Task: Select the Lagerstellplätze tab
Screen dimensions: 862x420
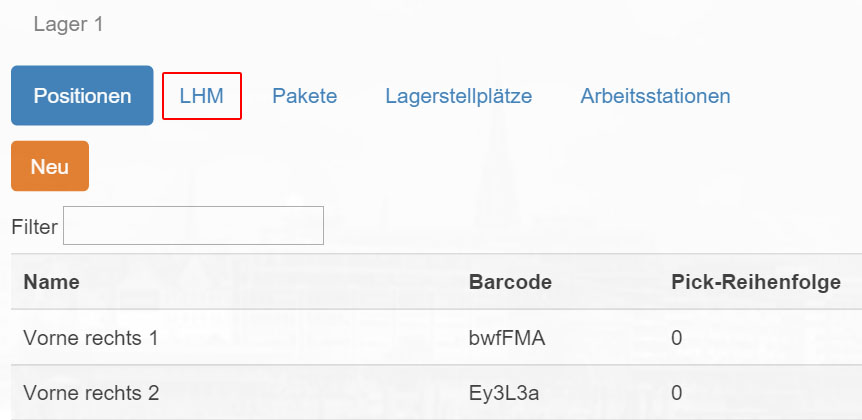Action: (458, 96)
